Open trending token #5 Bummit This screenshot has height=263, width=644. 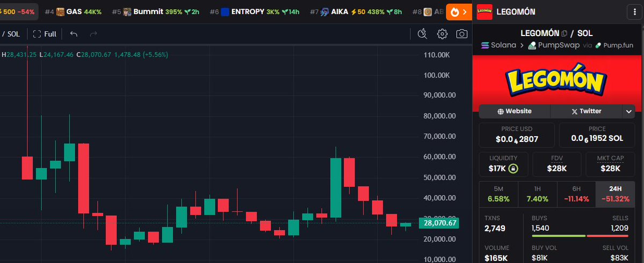click(x=156, y=11)
